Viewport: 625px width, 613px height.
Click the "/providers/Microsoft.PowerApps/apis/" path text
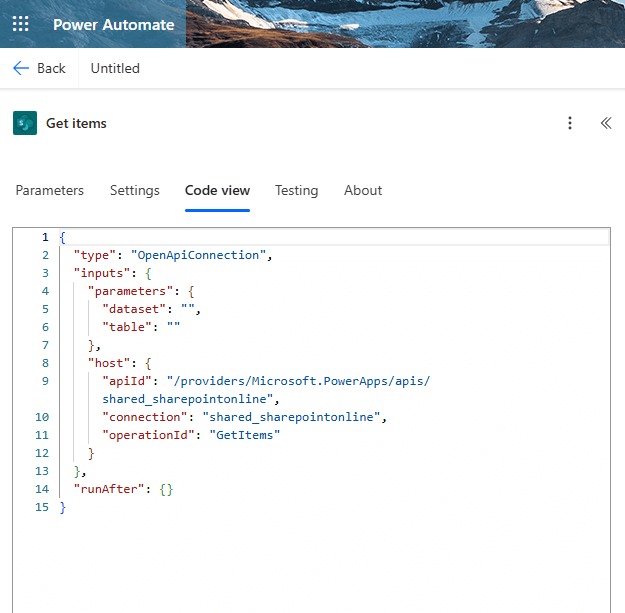pos(299,381)
